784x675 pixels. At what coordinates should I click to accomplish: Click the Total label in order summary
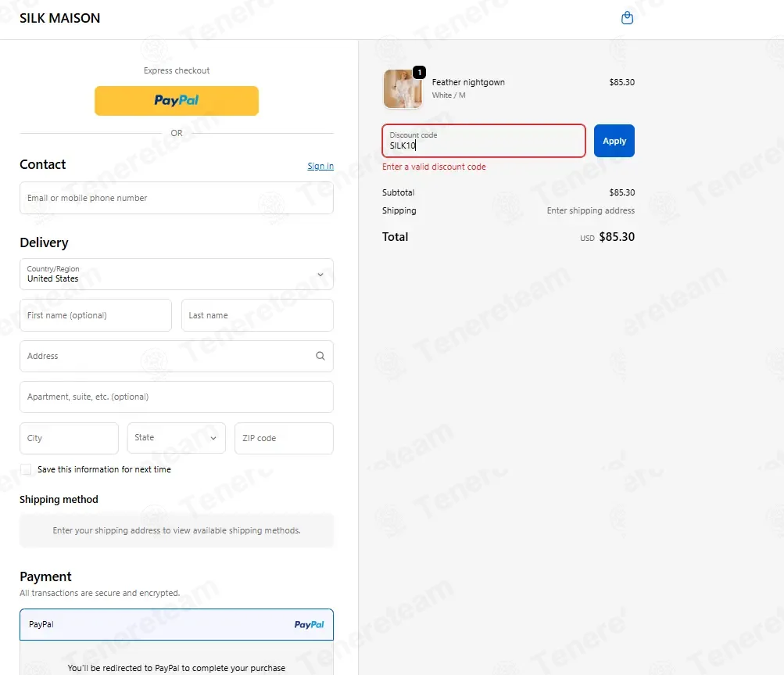[395, 237]
